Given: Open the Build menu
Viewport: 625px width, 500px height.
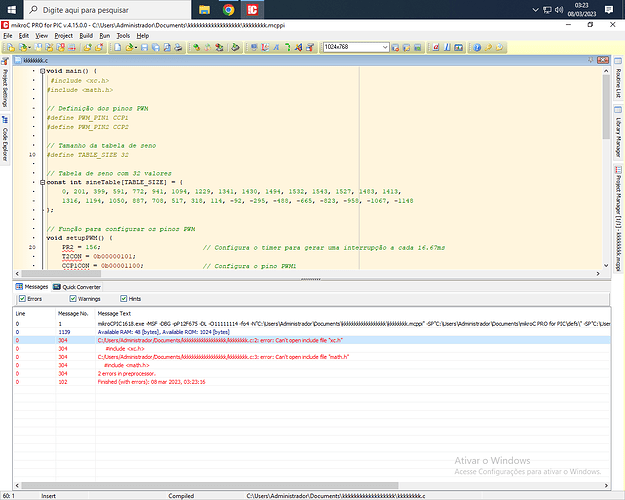Looking at the screenshot, I should point(86,35).
